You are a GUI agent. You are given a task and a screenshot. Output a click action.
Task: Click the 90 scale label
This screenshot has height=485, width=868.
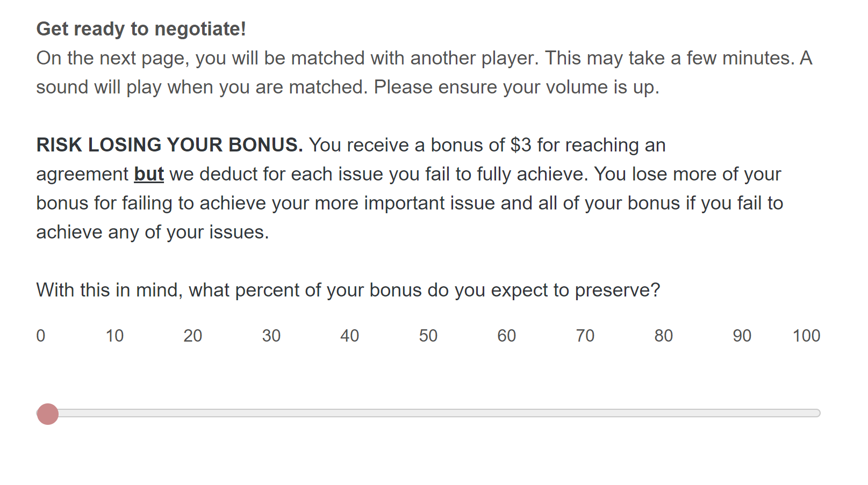point(742,336)
